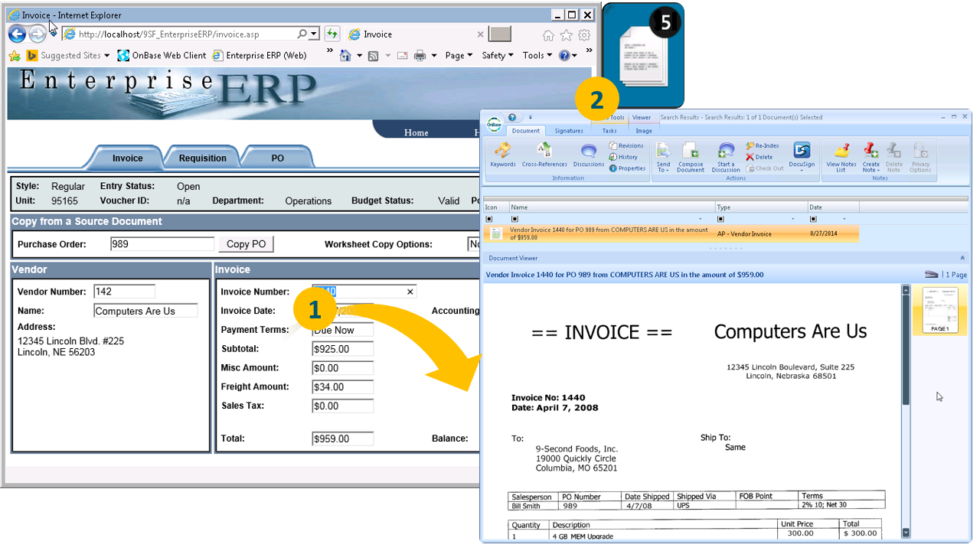Click the IE feeds icon
980x551 pixels.
tap(374, 55)
